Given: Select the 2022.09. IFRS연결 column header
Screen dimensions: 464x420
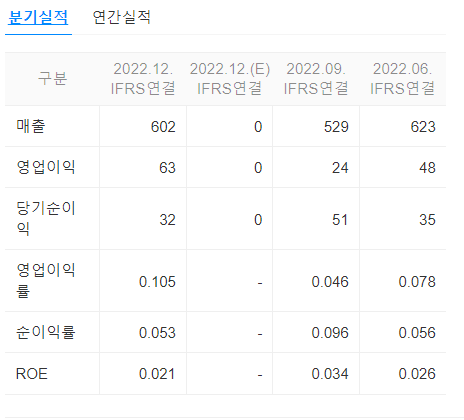Looking at the screenshot, I should pos(316,79).
